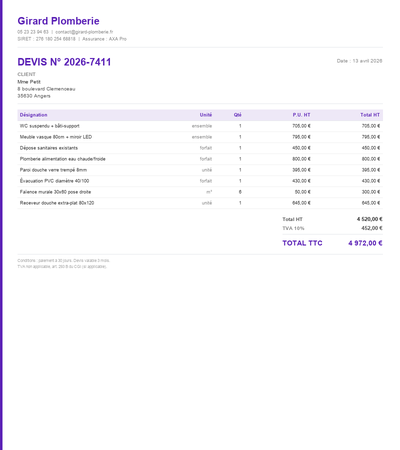Click the TVA 10% amount
The width and height of the screenshot is (400, 450).
(372, 228)
